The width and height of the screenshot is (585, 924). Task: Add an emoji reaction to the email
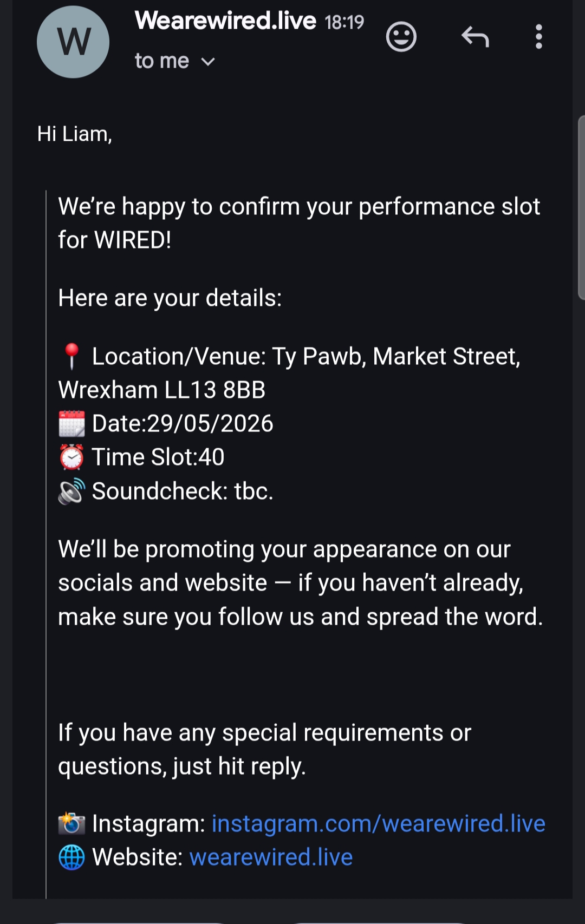point(401,37)
